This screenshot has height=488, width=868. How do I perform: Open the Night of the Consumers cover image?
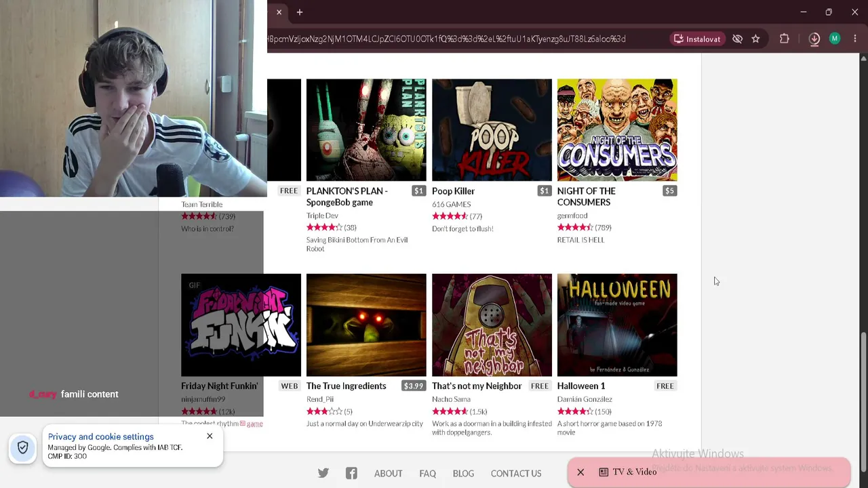tap(617, 130)
